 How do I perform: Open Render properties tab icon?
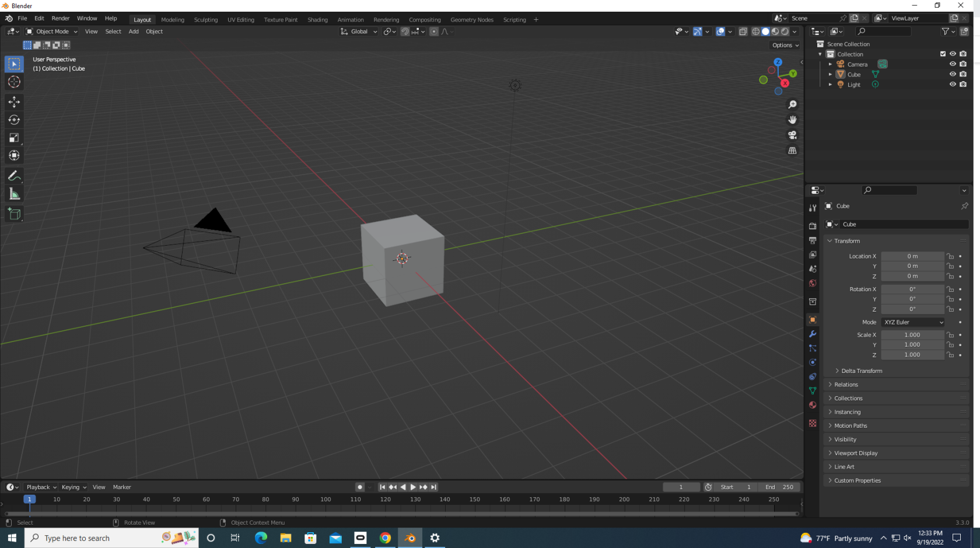[813, 226]
